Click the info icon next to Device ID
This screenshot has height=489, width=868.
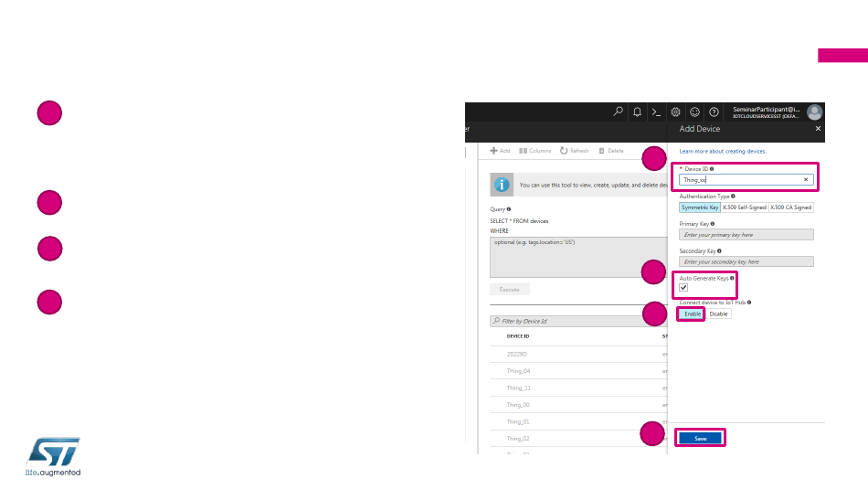click(x=712, y=169)
